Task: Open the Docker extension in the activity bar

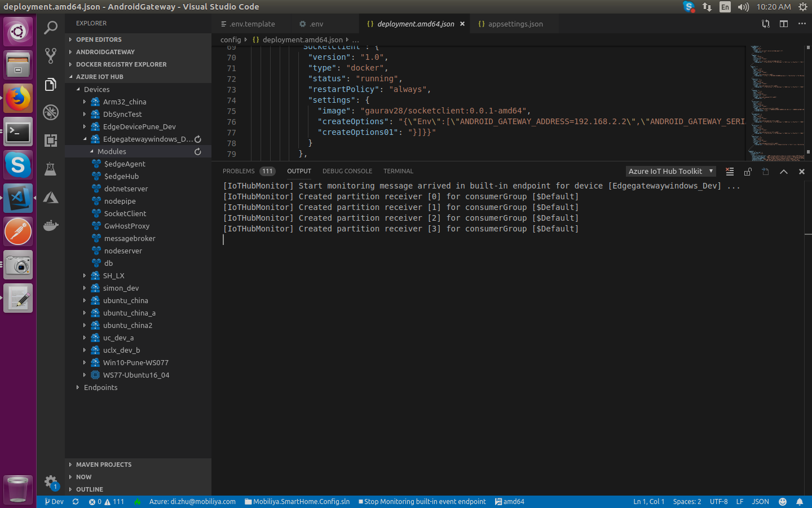Action: pos(51,225)
